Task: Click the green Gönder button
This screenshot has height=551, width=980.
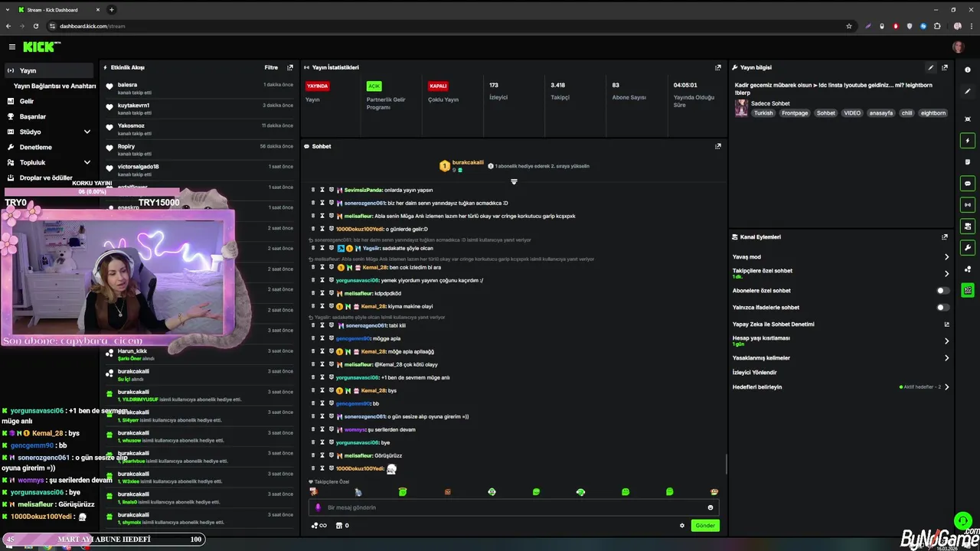Action: click(705, 526)
